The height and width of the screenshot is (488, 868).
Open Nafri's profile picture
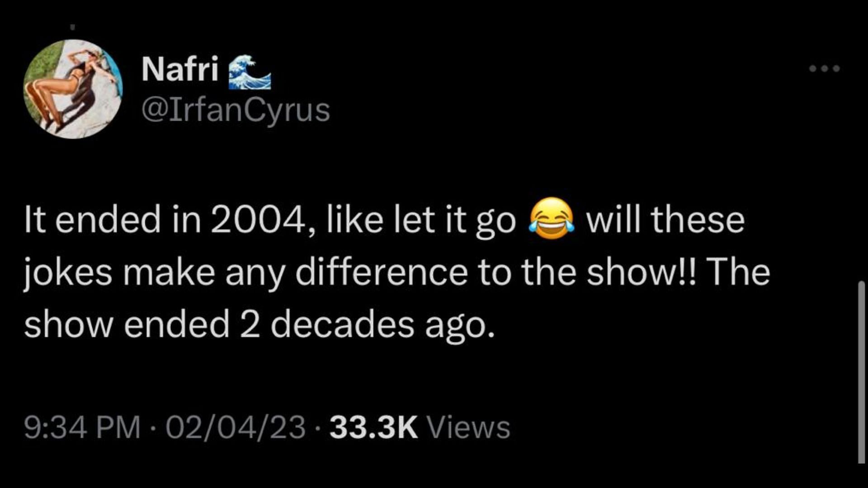point(73,89)
